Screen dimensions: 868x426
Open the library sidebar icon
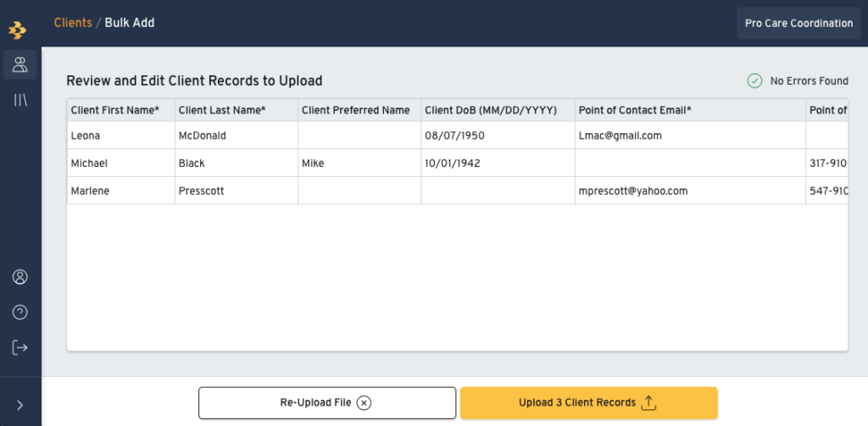[x=20, y=100]
